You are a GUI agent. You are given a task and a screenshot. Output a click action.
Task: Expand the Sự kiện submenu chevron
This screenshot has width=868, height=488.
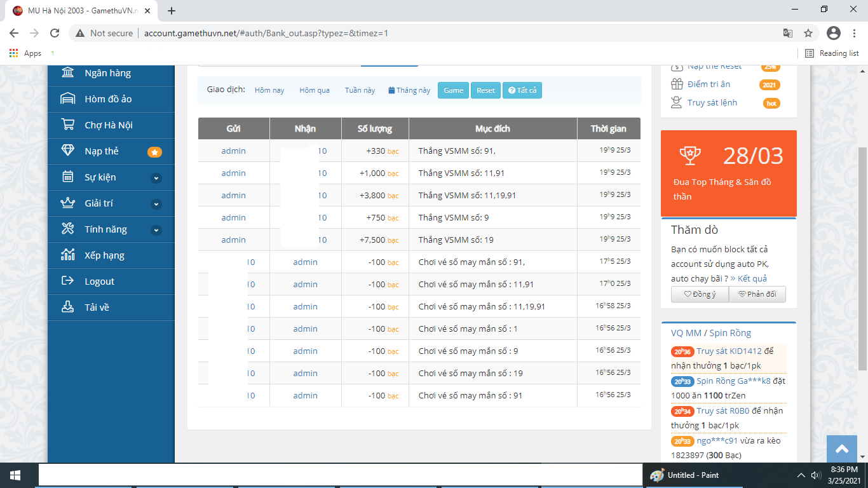coord(156,178)
